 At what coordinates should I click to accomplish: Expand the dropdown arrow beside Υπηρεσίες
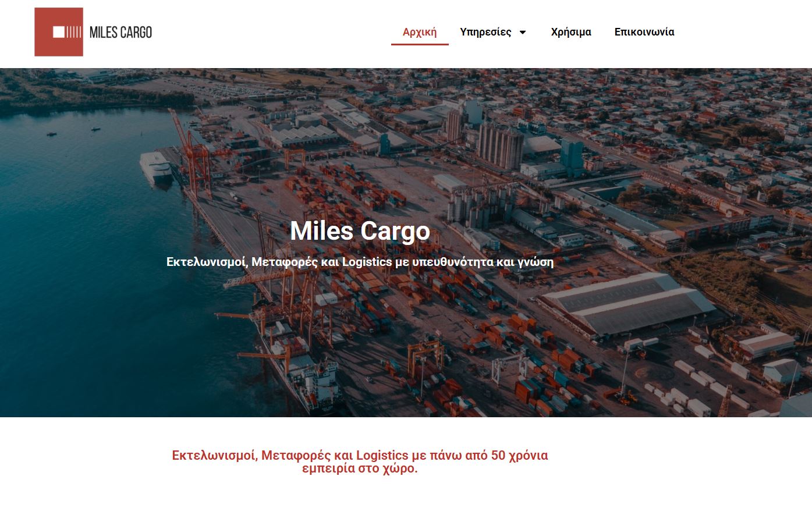tap(523, 33)
